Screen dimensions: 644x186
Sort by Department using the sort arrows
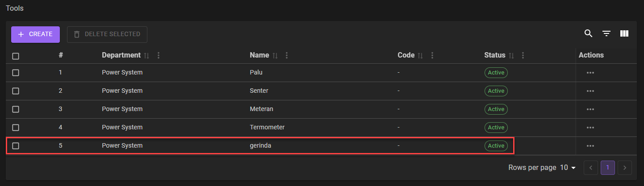click(x=146, y=56)
